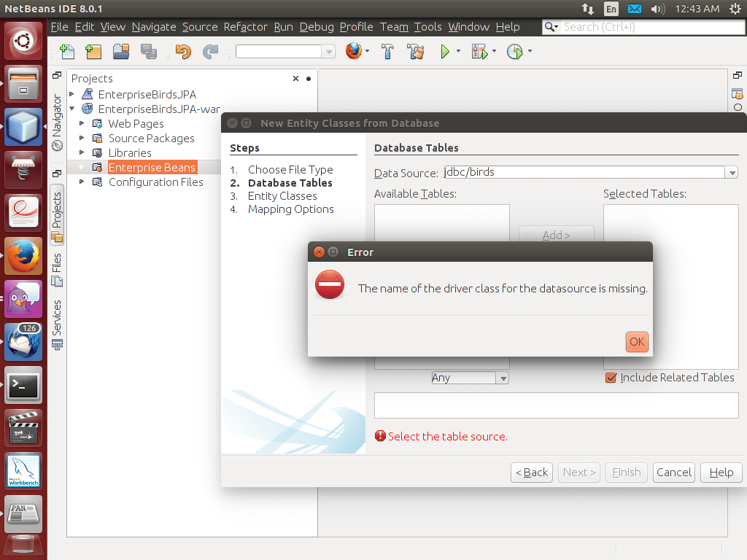Expand the Libraries node

tap(82, 152)
